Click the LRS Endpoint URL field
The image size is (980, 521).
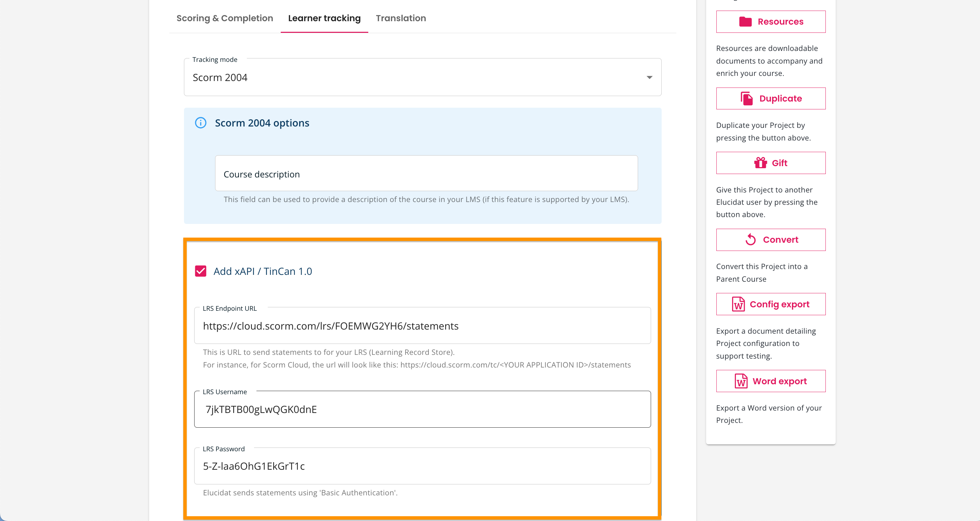point(422,325)
